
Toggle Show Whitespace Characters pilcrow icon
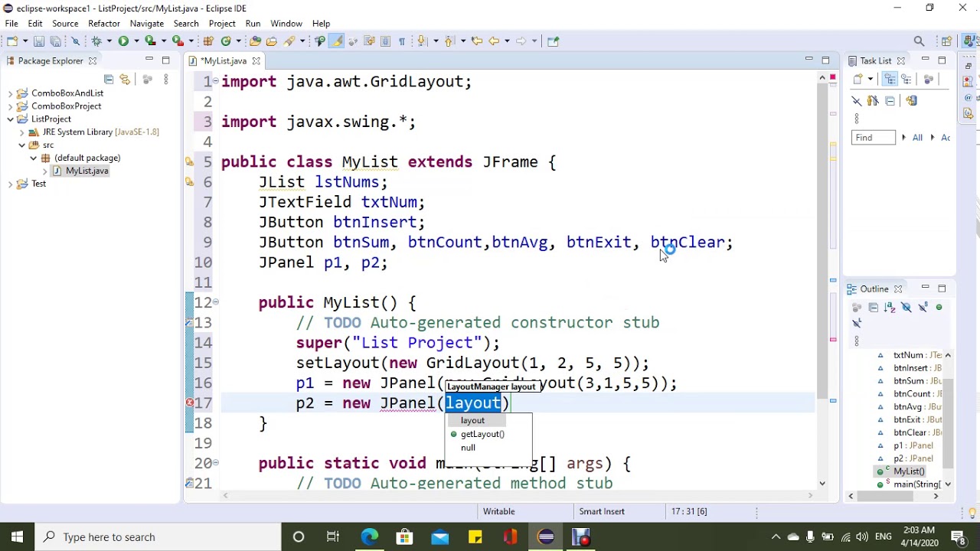(402, 41)
